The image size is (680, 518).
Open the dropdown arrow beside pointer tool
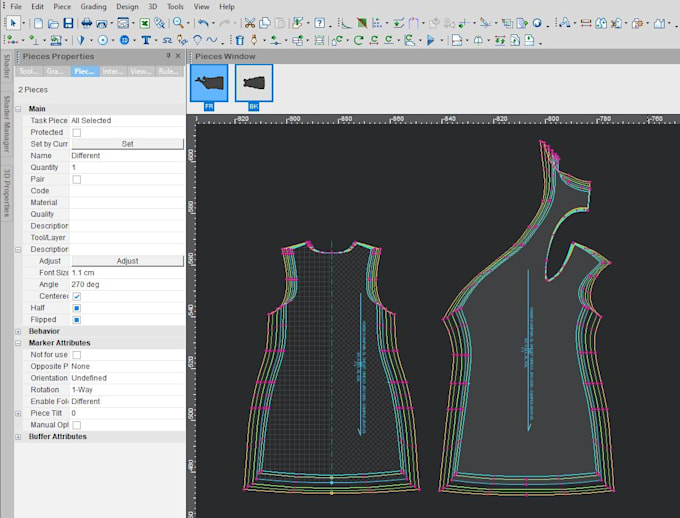23,23
